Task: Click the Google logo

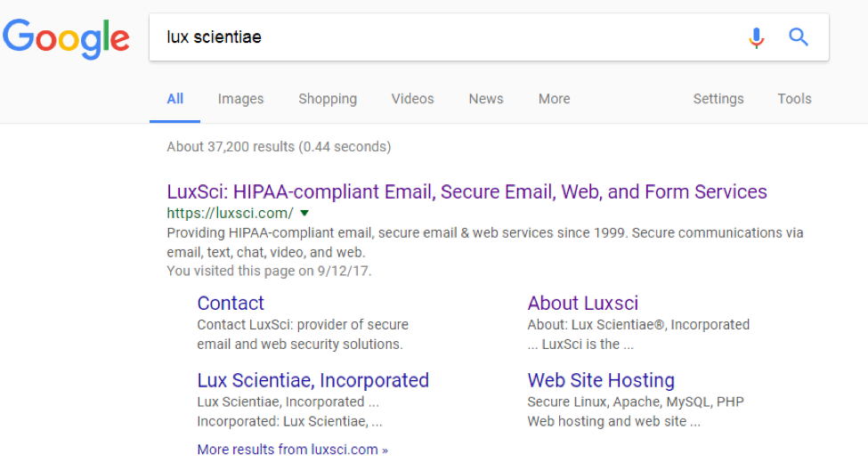Action: (x=66, y=38)
